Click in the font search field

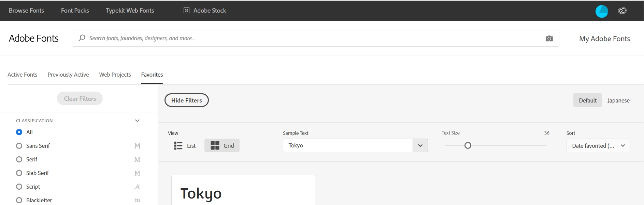click(315, 38)
